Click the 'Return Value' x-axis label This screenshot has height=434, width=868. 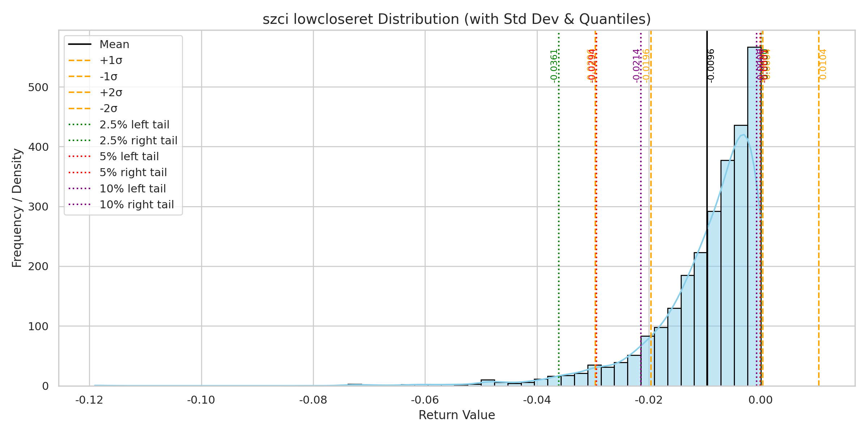(x=456, y=415)
